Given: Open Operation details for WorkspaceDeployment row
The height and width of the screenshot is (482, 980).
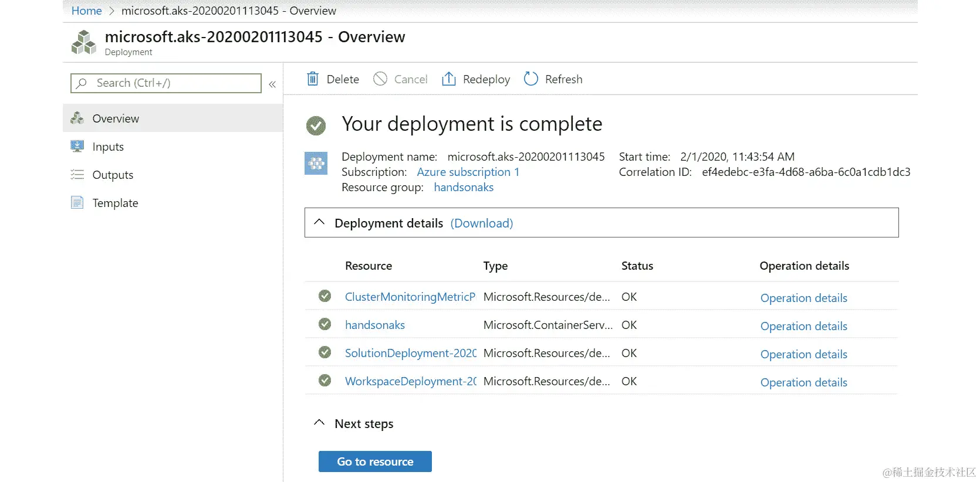Looking at the screenshot, I should 804,382.
